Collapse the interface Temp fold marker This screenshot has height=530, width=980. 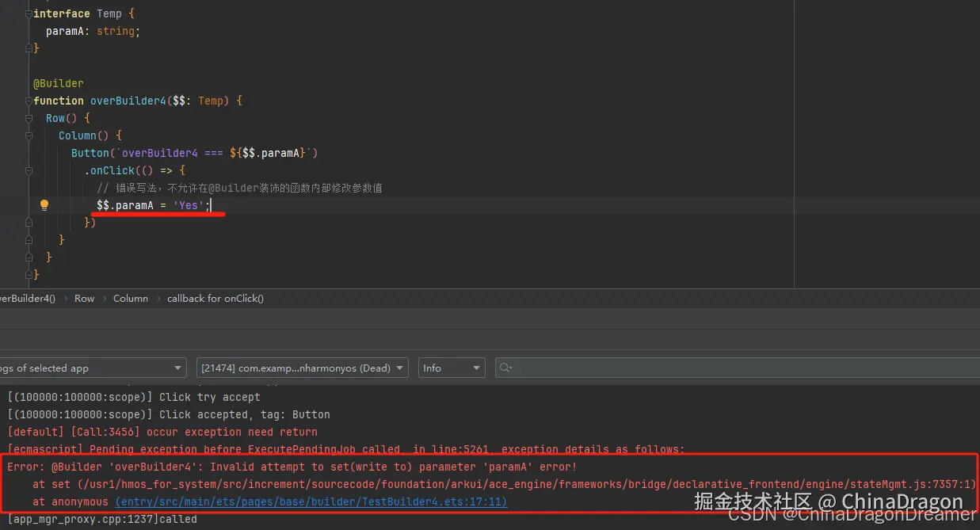(x=29, y=13)
